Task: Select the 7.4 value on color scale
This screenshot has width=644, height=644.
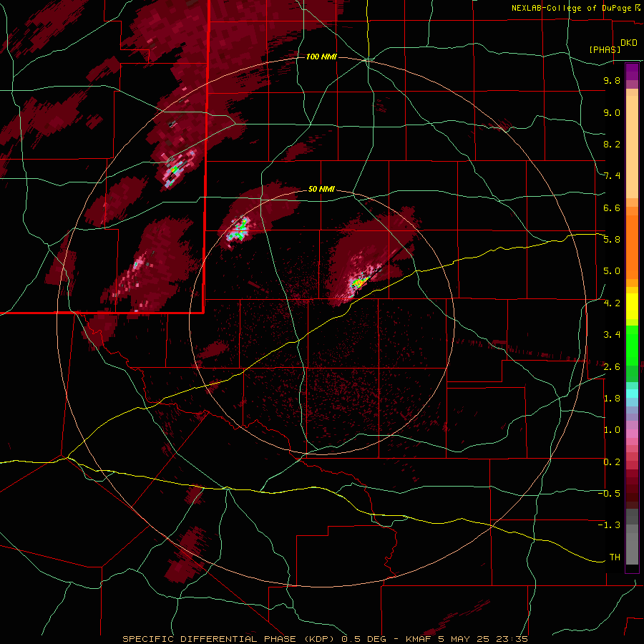Action: (612, 176)
